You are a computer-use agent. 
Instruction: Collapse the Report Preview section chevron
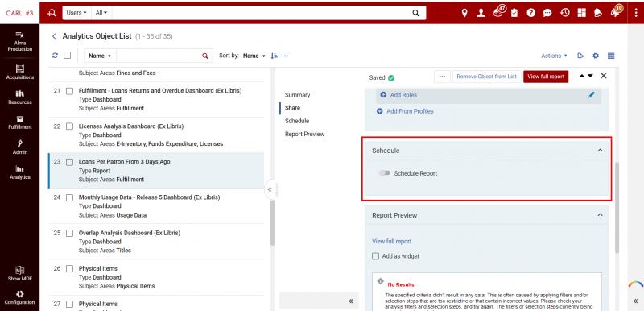(x=600, y=215)
